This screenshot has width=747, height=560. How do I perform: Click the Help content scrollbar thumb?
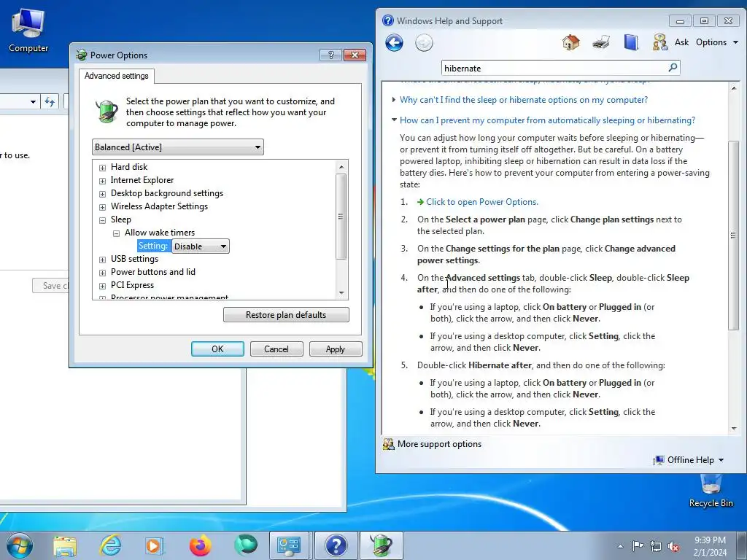(x=734, y=236)
